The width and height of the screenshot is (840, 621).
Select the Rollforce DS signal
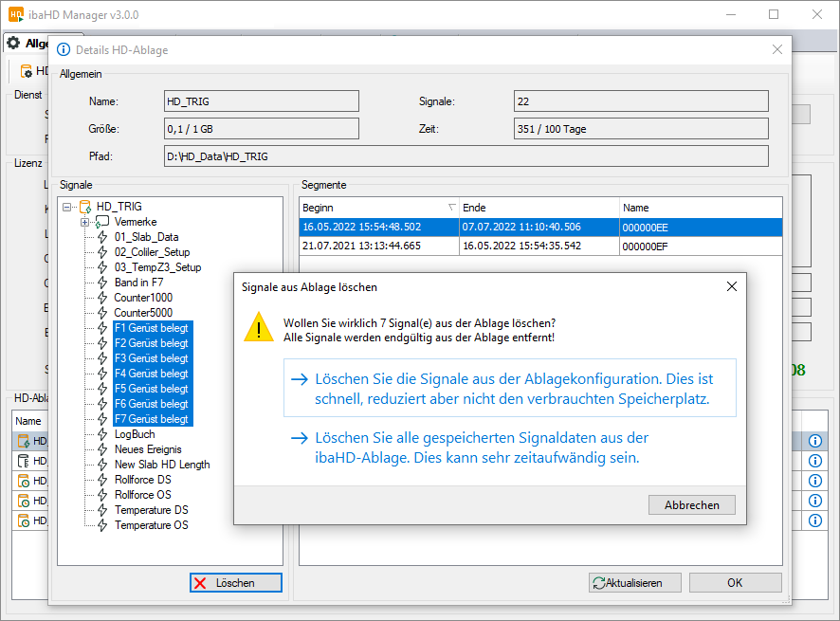[142, 480]
